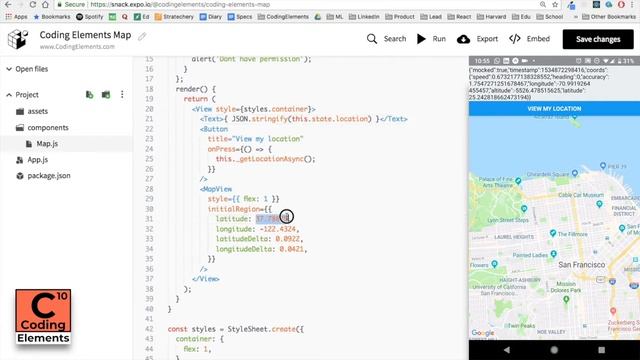Screen dimensions: 640x360
Task: Select Map.js in the file tree
Action: [47, 144]
